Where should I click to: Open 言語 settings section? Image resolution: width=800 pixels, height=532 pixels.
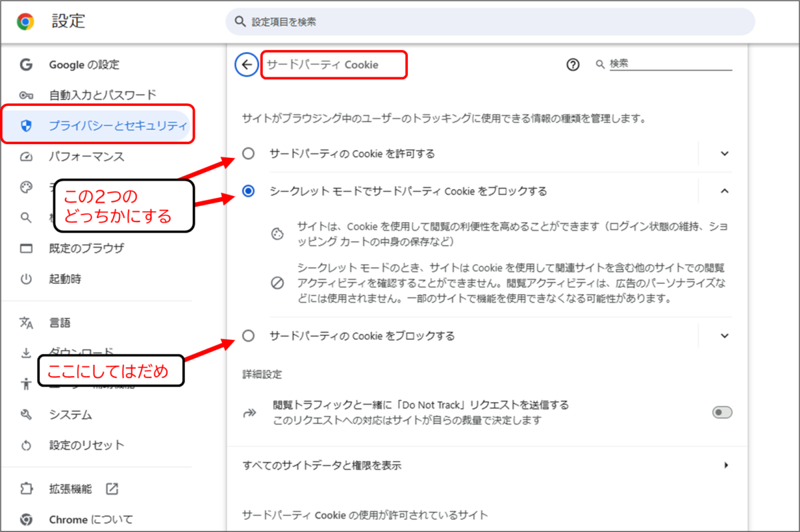(59, 323)
